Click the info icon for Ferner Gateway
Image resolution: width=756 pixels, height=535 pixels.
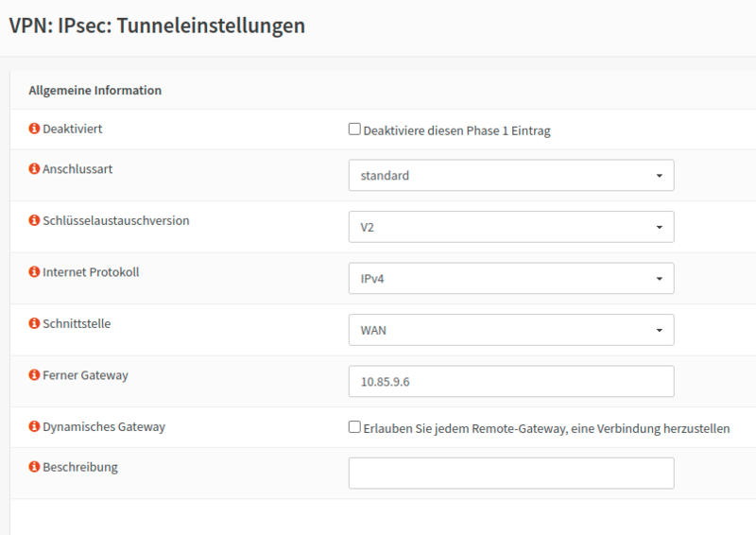tap(35, 375)
